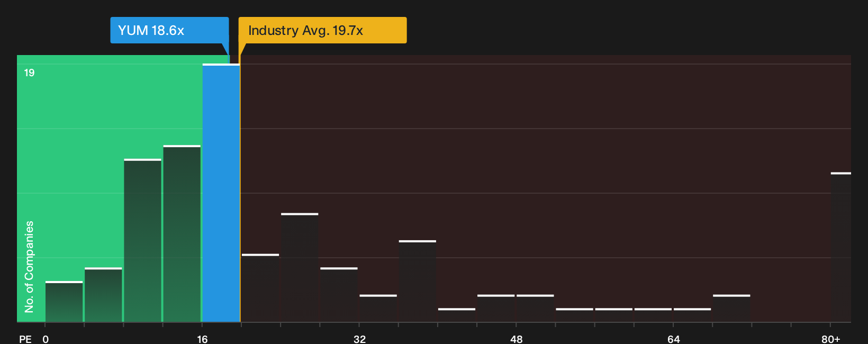Screen dimensions: 868x344
Task: Select the dark bar for PE 36–40
Action: [418, 281]
